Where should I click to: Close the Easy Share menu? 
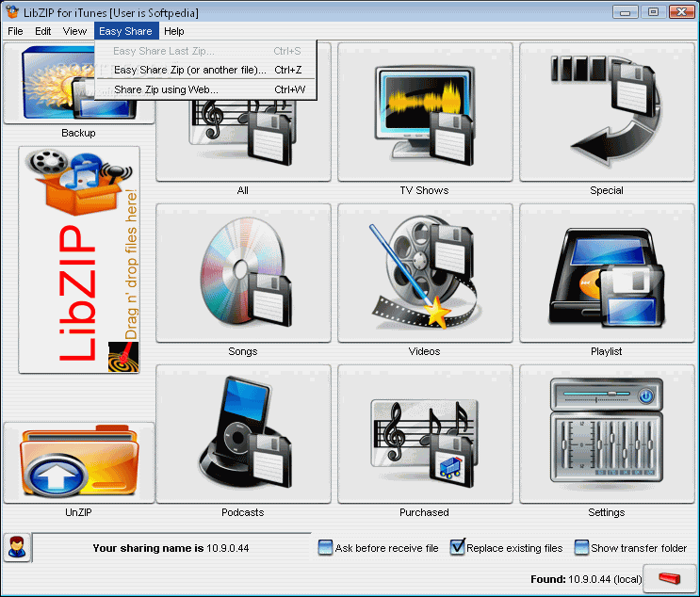click(126, 31)
